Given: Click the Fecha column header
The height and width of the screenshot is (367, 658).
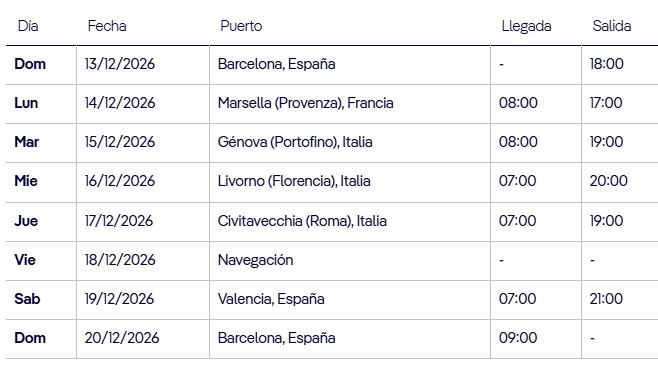Looking at the screenshot, I should point(107,26).
